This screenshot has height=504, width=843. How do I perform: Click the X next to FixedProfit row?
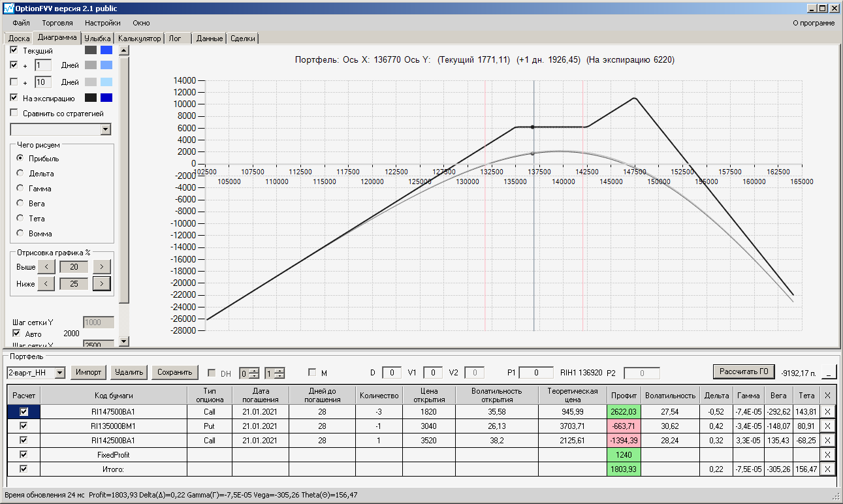tap(827, 454)
